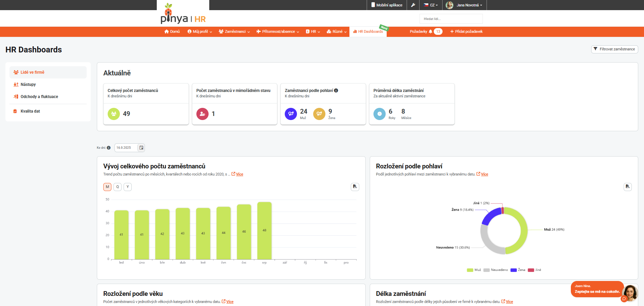Viewport: 644px width, 306px height.
Task: Click yellow female gender icon
Action: tap(319, 114)
